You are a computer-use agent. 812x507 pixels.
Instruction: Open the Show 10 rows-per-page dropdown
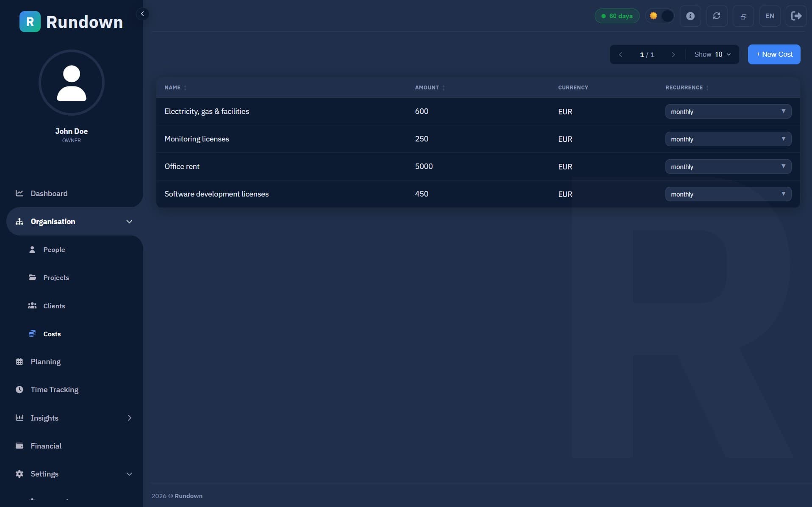[x=712, y=55]
